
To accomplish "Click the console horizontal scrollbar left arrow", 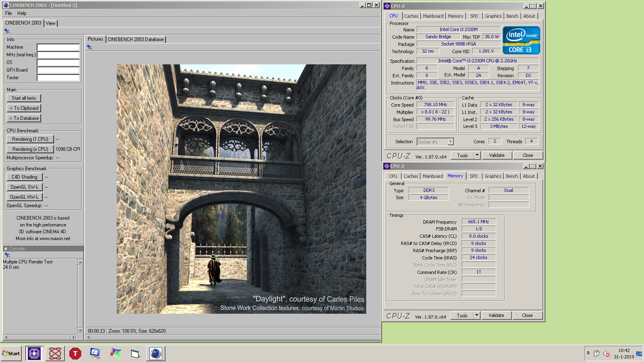I will (6, 337).
